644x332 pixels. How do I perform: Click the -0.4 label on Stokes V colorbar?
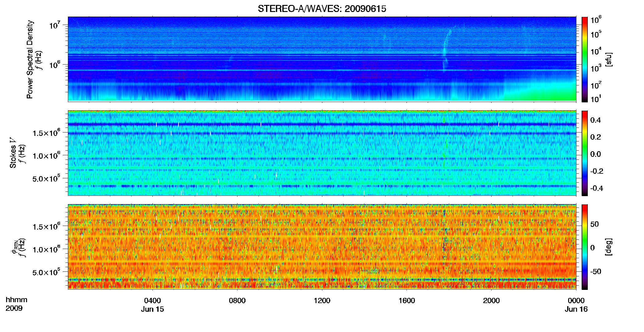point(597,188)
